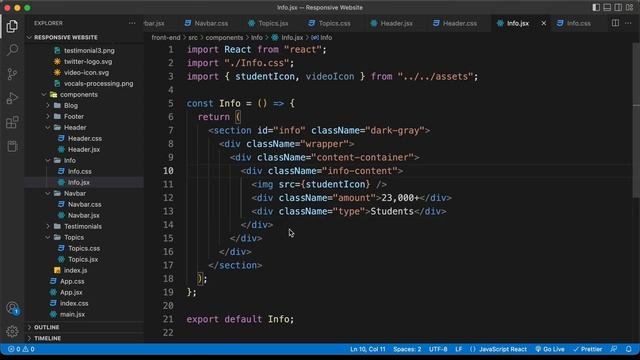Image resolution: width=640 pixels, height=360 pixels.
Task: Open the Search view in activity bar
Action: (x=12, y=50)
